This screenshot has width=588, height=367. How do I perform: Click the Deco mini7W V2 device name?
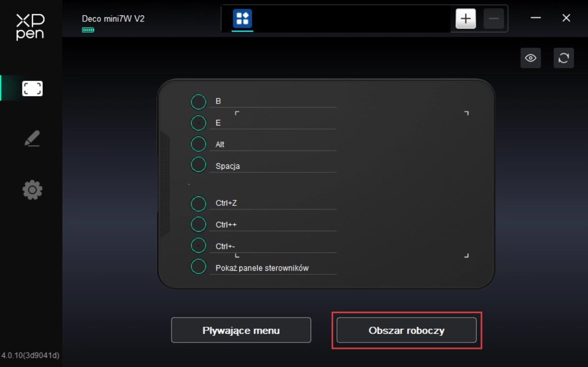(x=113, y=19)
